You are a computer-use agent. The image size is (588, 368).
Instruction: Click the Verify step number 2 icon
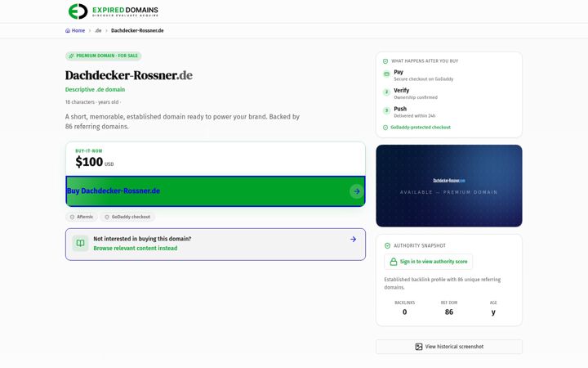tap(386, 92)
